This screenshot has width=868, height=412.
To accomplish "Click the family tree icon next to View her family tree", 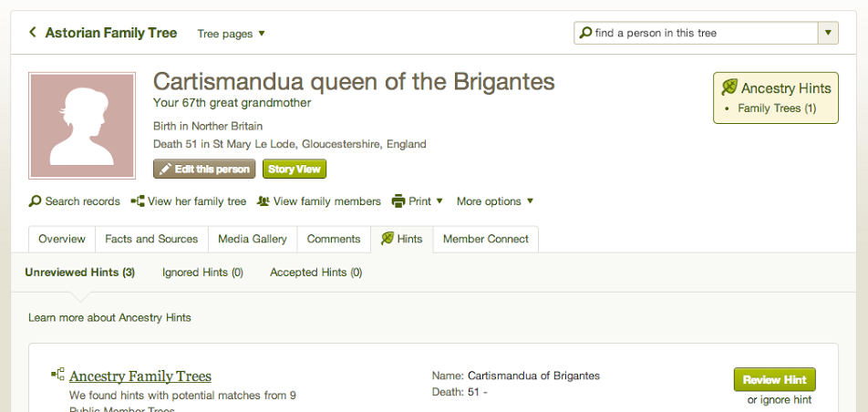I will [x=138, y=201].
